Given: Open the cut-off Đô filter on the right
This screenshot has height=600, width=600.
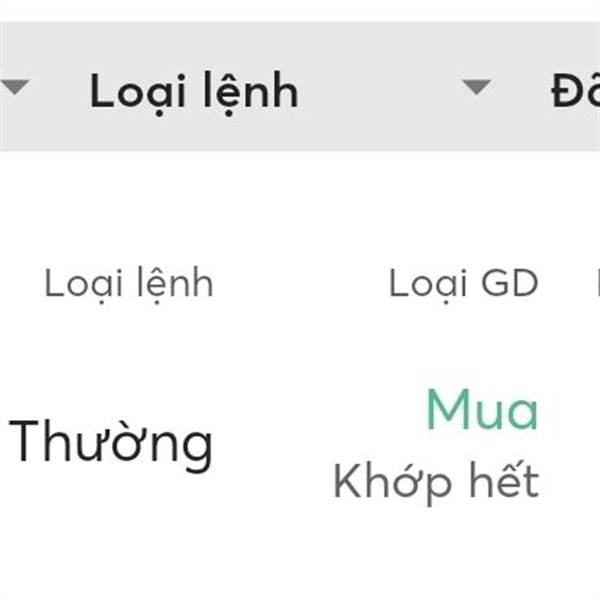Looking at the screenshot, I should coord(575,91).
